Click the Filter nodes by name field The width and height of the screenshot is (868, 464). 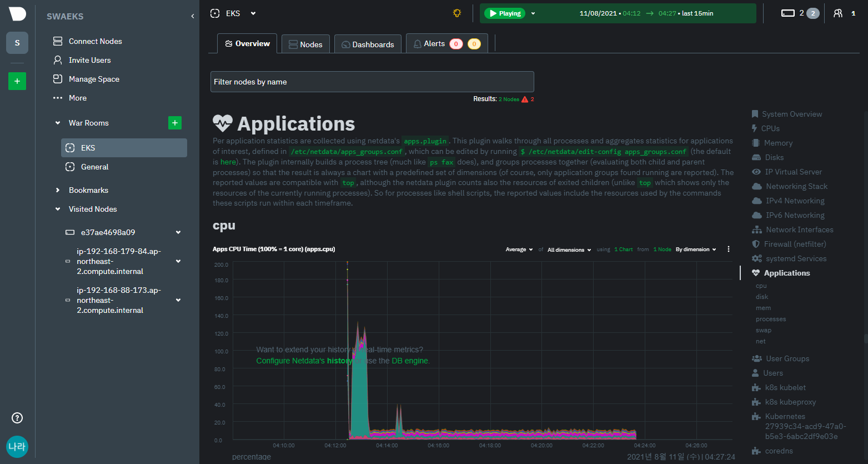372,82
